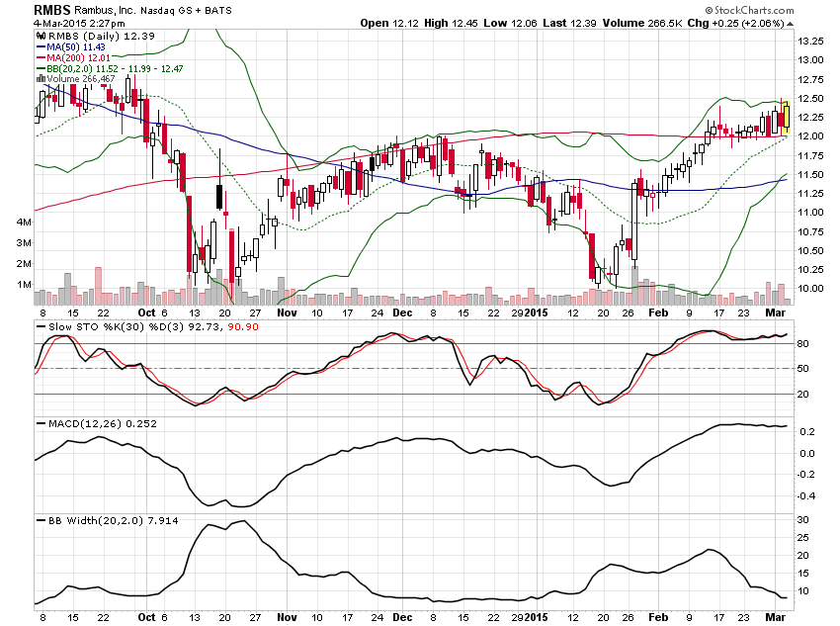Open the StockCharts.com link

pos(749,10)
